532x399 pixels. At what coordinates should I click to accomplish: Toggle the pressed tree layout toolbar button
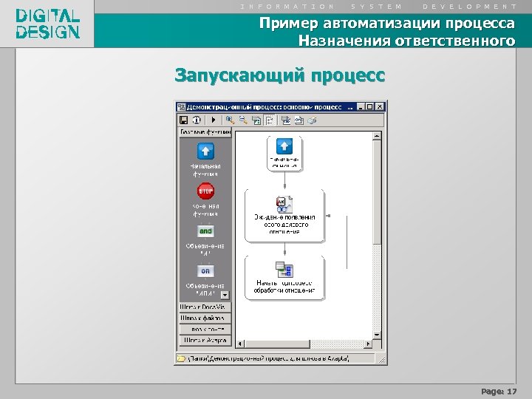tap(270, 120)
